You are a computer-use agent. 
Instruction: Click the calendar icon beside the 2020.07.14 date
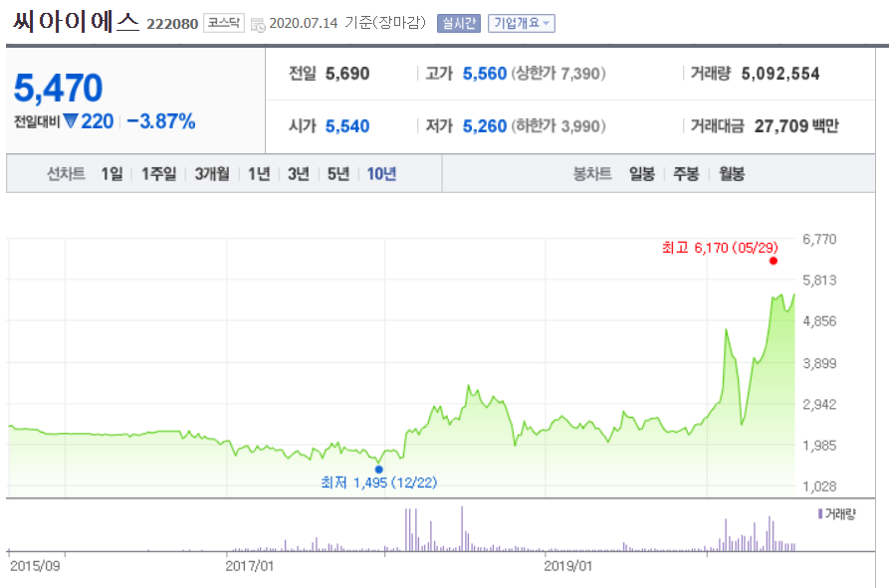pos(258,26)
